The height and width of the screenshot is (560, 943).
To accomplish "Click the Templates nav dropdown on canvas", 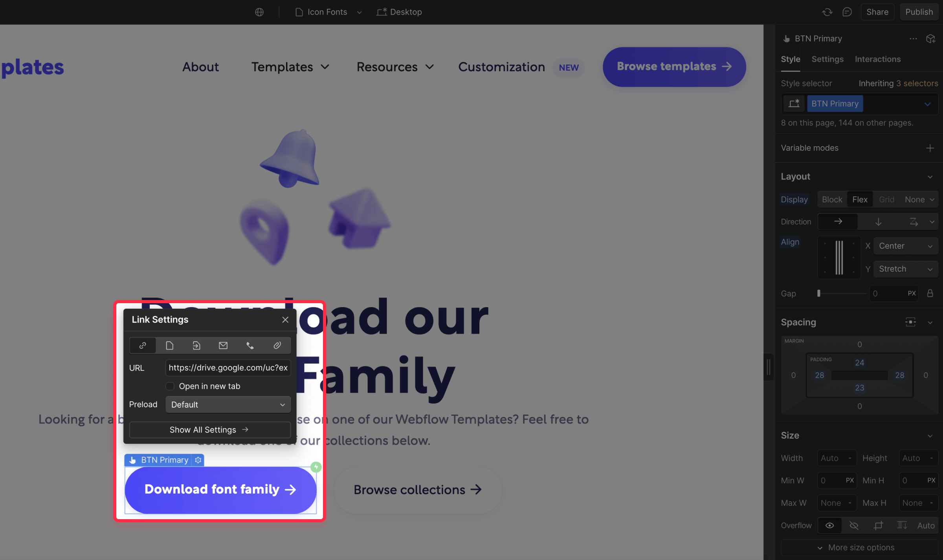I will pos(290,67).
